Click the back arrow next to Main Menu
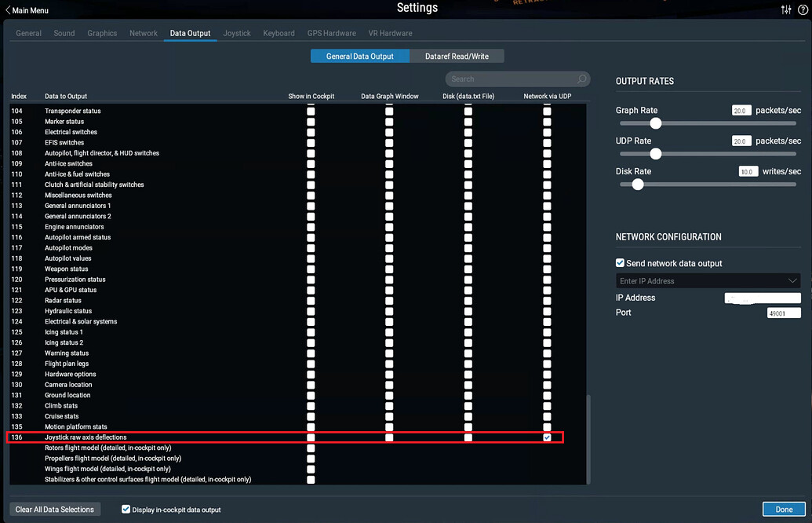Image resolution: width=812 pixels, height=523 pixels. coord(7,10)
